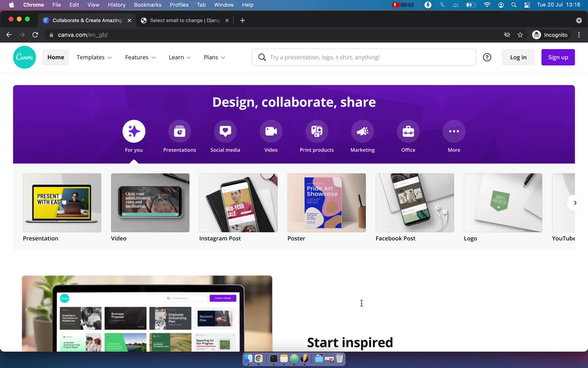Open the Bookmarks menu

[148, 5]
